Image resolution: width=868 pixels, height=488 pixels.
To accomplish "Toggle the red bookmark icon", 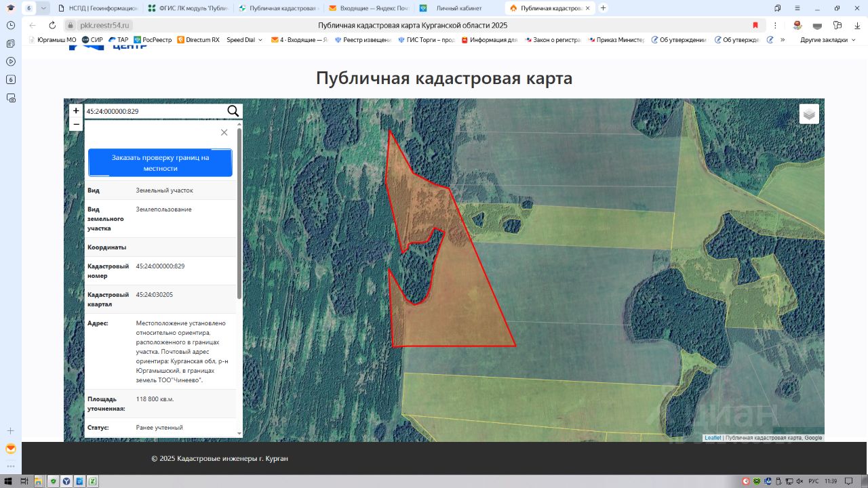I will pos(755,25).
